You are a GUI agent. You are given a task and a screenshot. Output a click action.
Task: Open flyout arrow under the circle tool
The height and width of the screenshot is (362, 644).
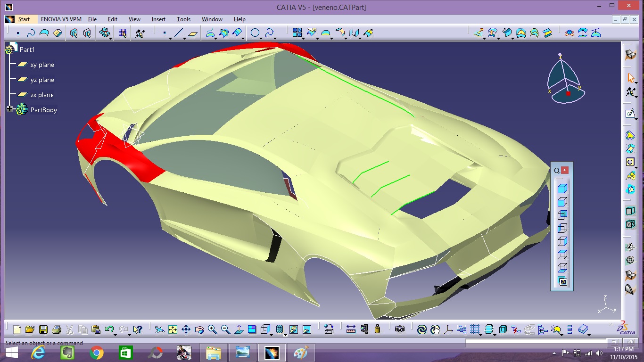(x=261, y=38)
